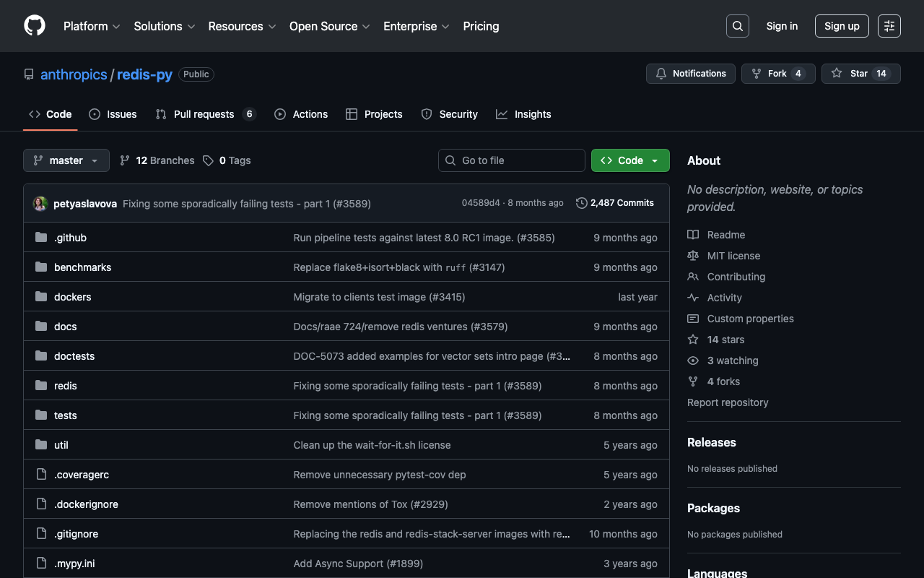
Task: Switch to the Pull requests tab
Action: point(205,114)
